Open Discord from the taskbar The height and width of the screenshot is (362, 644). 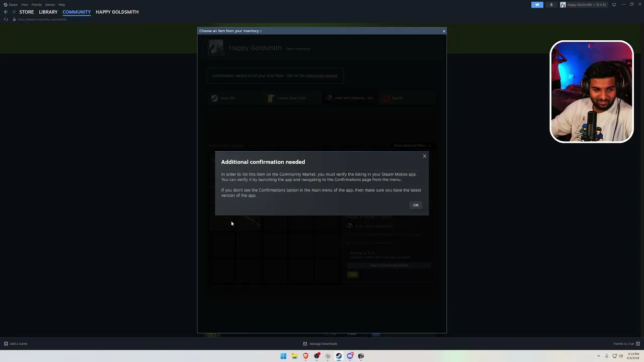click(350, 356)
